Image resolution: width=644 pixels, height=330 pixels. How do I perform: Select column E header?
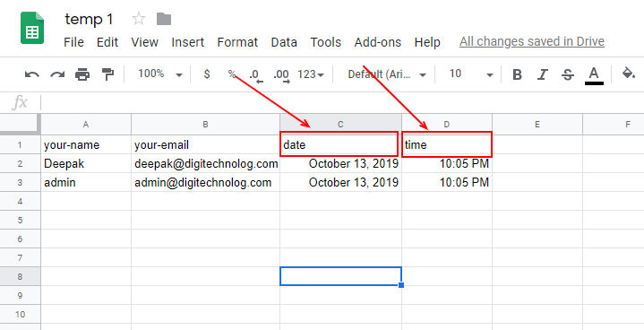[537, 125]
